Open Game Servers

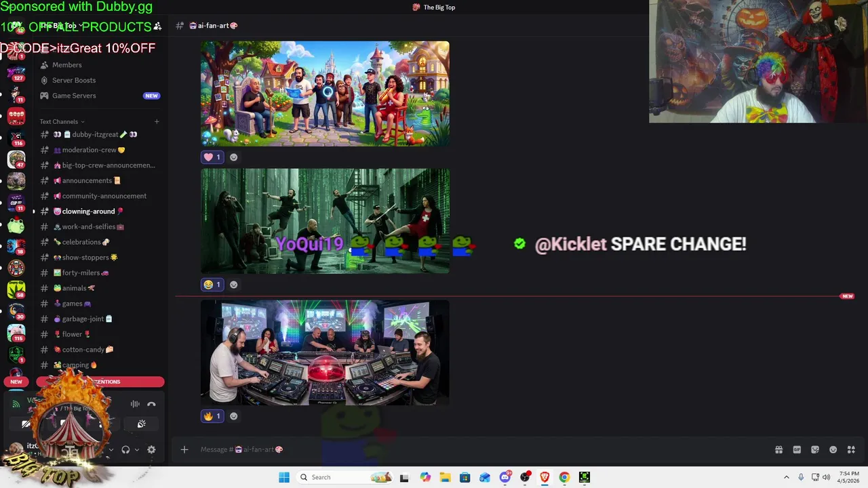[x=100, y=96]
